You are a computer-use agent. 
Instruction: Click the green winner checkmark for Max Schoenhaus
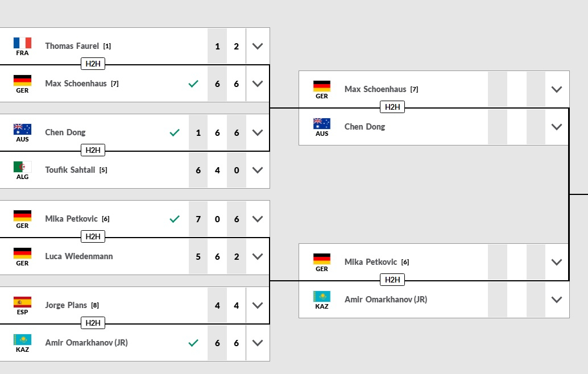click(x=193, y=84)
